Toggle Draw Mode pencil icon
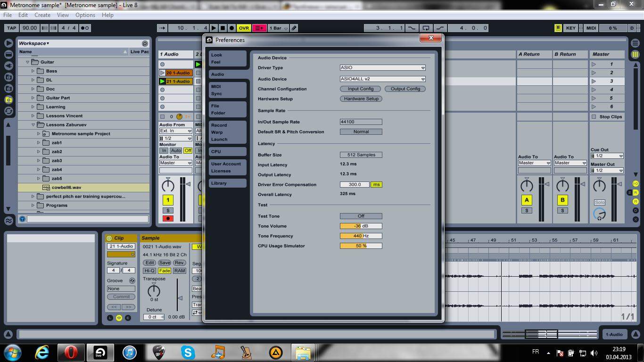The height and width of the screenshot is (362, 644). (294, 28)
